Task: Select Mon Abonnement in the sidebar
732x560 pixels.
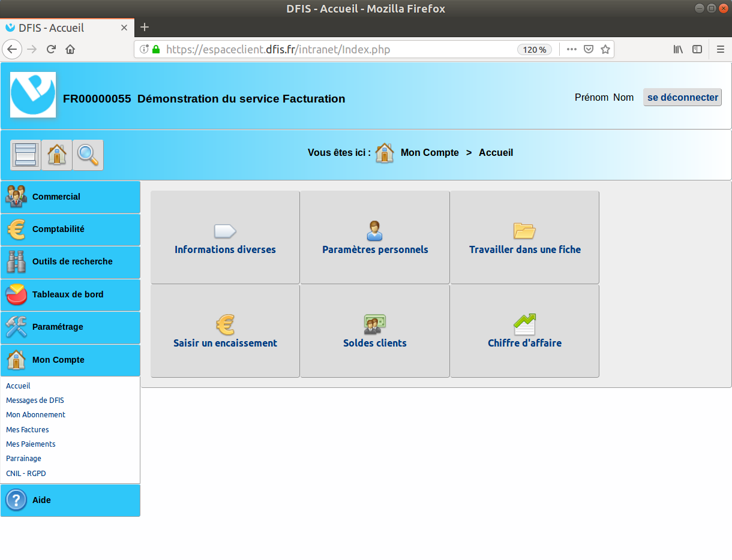Action: (x=35, y=414)
